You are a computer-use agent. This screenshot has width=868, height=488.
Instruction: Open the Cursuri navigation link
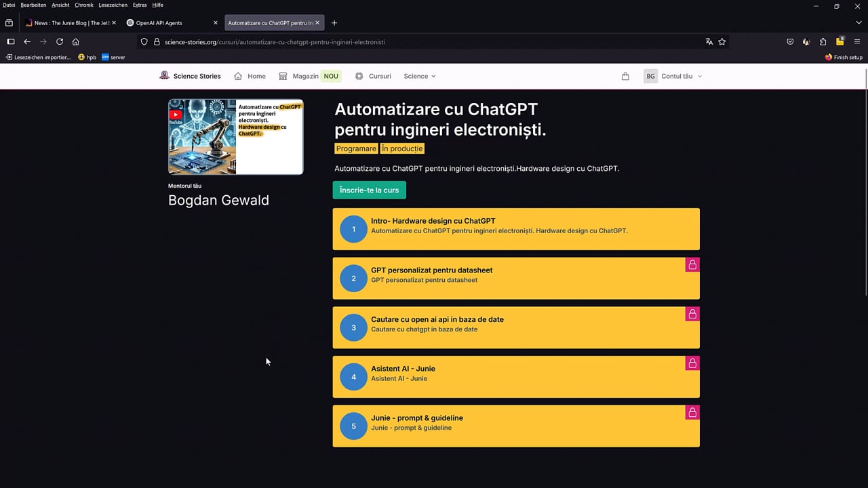pos(373,76)
